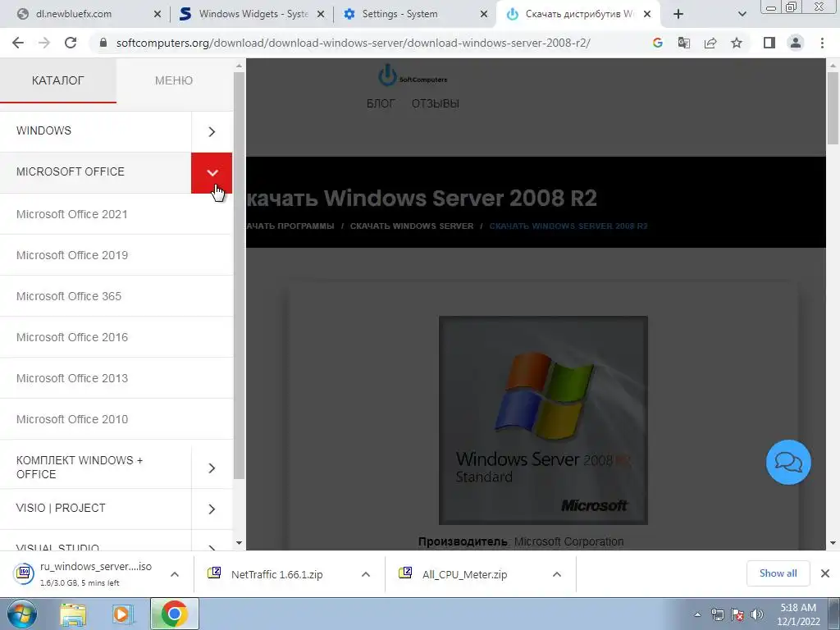
Task: Click the MICROSOFT OFFICE category label
Action: pos(71,171)
